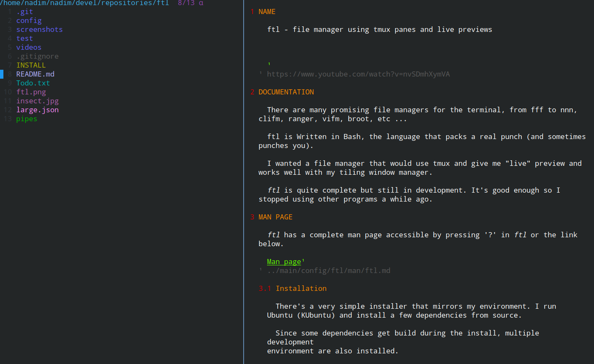Click the NAME section heading
The height and width of the screenshot is (364, 594).
pyautogui.click(x=267, y=11)
